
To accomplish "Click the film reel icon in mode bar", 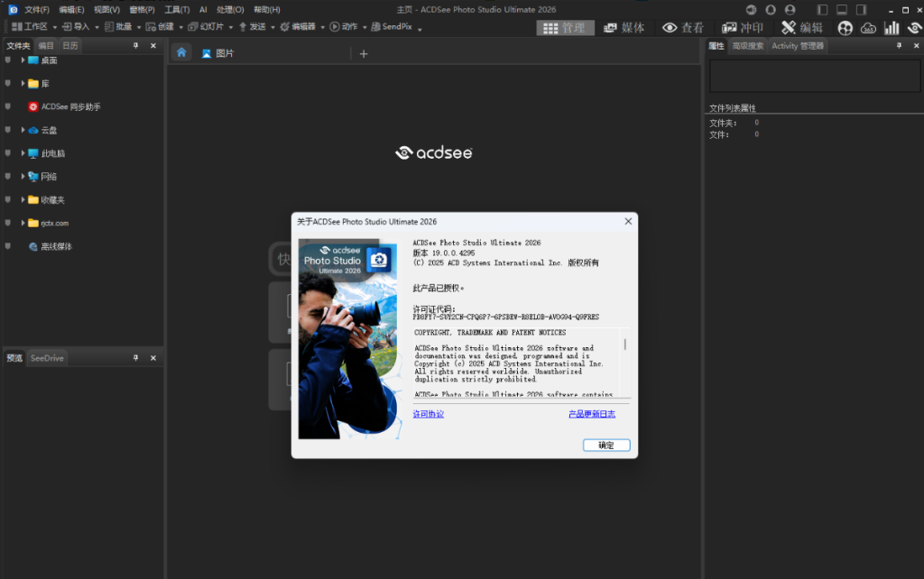I will [845, 28].
